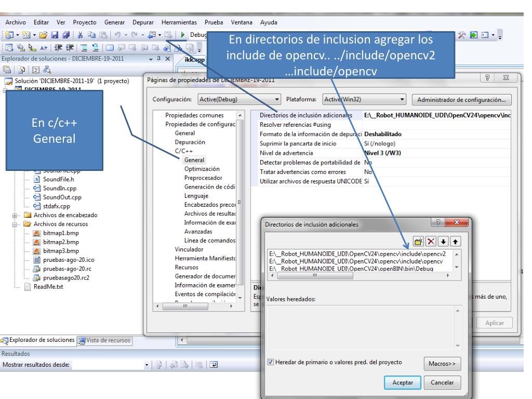This screenshot has height=399, width=532.
Task: Click the Save All icon
Action: [66, 35]
